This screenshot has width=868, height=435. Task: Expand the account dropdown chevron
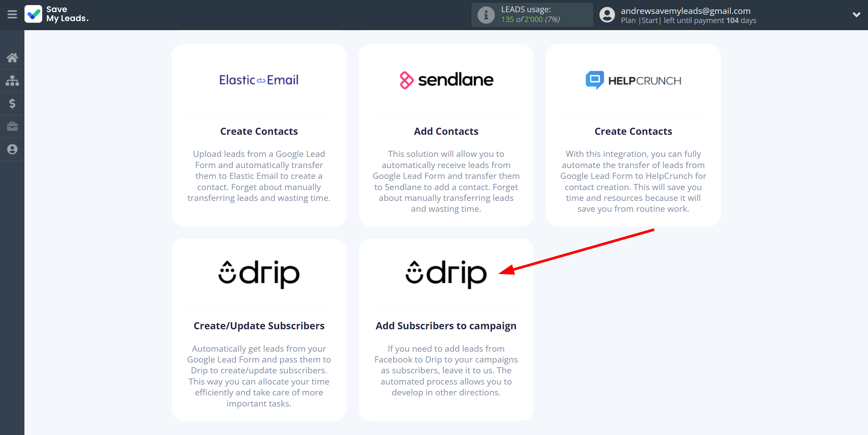(856, 15)
